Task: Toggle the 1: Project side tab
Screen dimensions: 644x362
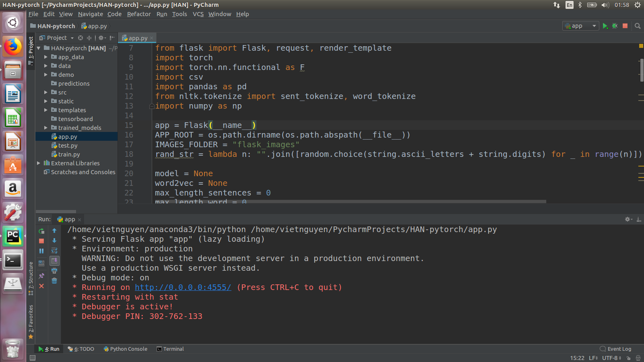Action: pos(31,50)
